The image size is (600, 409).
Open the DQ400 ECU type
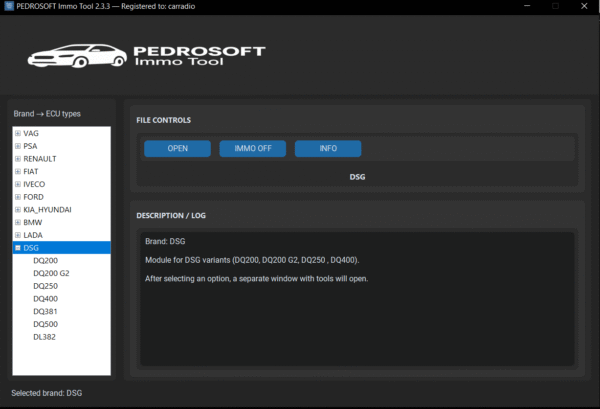(x=46, y=299)
